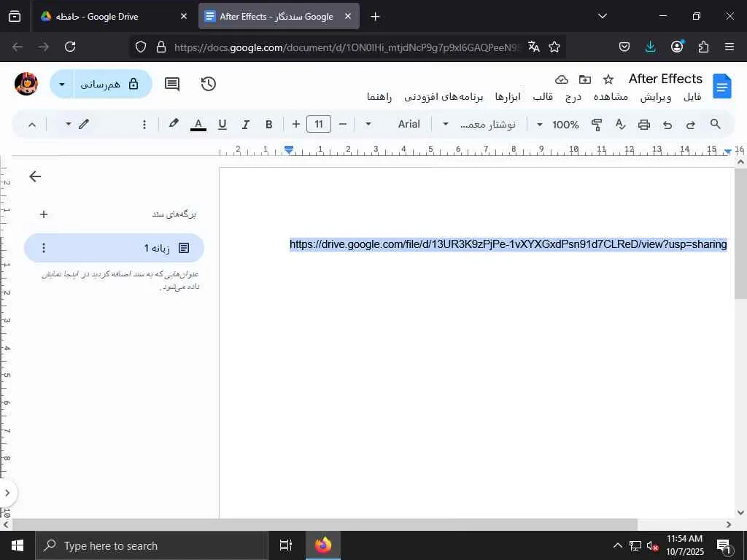The height and width of the screenshot is (560, 747).
Task: Open Windows notification center
Action: pyautogui.click(x=724, y=545)
